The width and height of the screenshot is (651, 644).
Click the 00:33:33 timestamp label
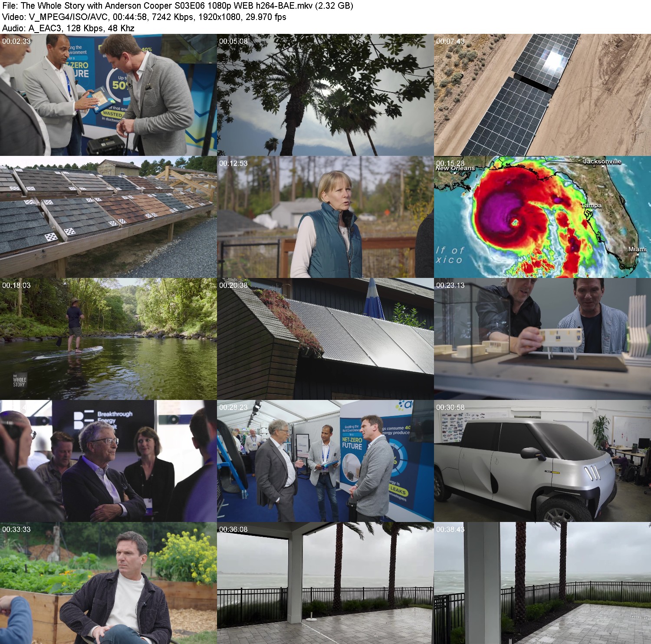16,529
